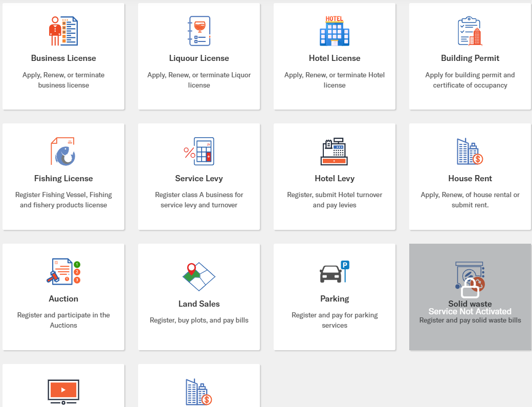Click the Parking car icon
532x407 pixels.
click(335, 271)
